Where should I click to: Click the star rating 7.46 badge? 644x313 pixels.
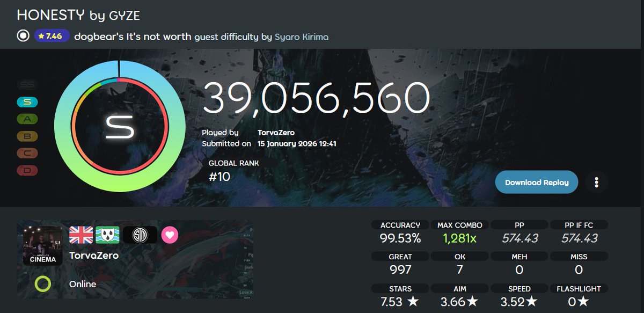pos(52,36)
